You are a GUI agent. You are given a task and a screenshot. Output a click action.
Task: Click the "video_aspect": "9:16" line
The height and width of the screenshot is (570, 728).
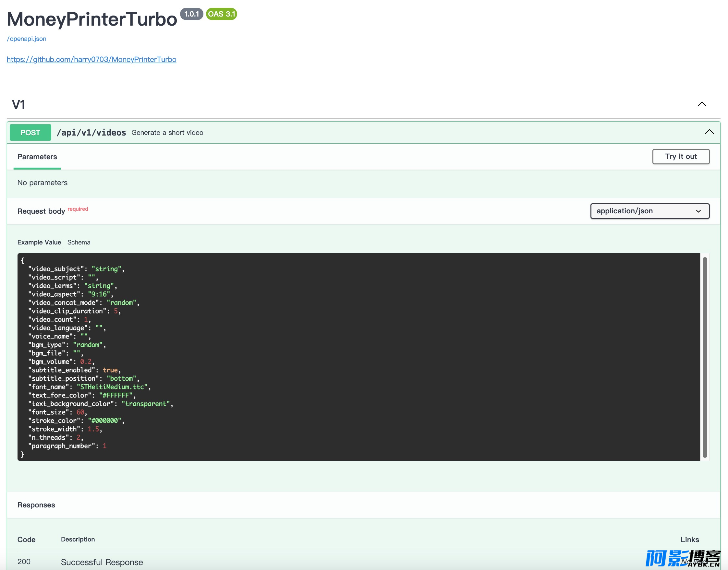(x=71, y=294)
